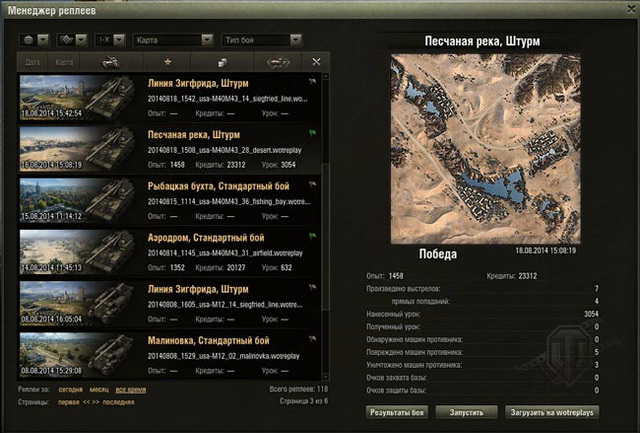
Task: Click the filename starting 20140808_1605_usa-M12_14_siegfried_line
Action: point(225,305)
